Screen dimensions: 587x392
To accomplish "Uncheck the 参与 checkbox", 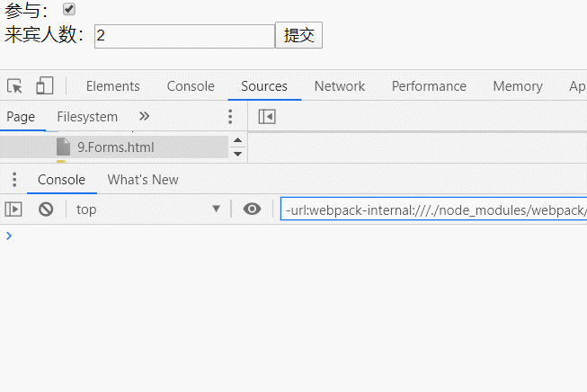I will pos(69,9).
